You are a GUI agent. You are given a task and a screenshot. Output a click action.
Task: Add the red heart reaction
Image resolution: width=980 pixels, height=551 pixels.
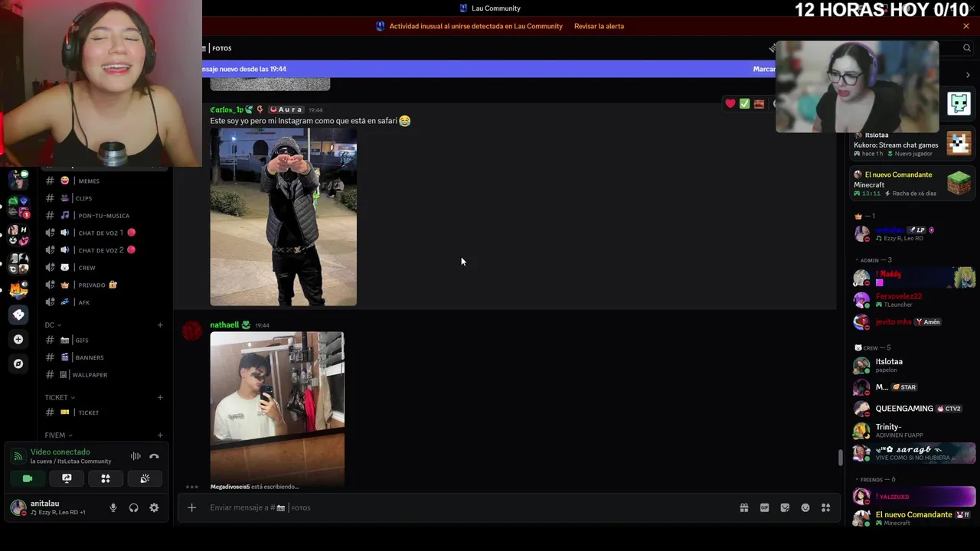point(730,103)
